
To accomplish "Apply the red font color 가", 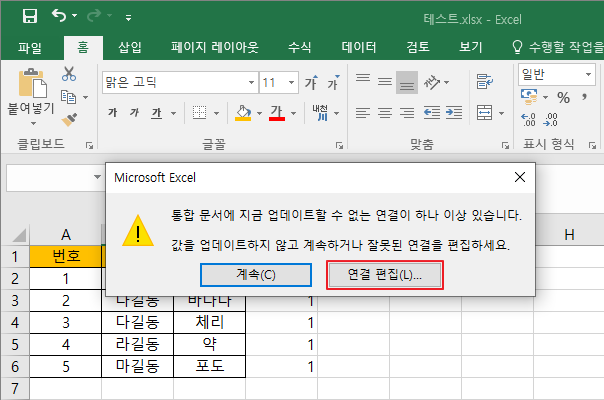I will click(x=277, y=113).
